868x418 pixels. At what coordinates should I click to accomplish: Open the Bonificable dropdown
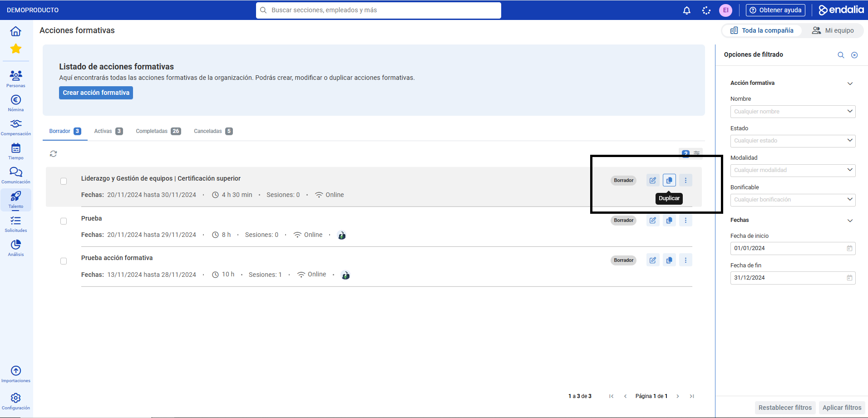793,200
